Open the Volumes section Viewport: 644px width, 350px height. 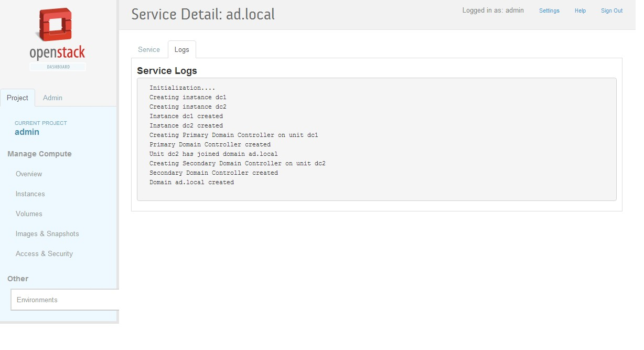[x=29, y=214]
